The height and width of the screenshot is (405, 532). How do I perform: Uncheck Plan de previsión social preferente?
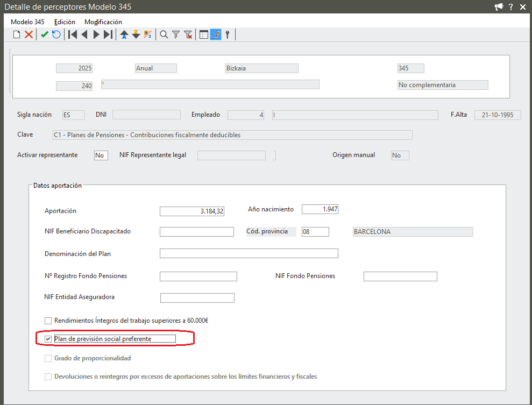coord(48,339)
